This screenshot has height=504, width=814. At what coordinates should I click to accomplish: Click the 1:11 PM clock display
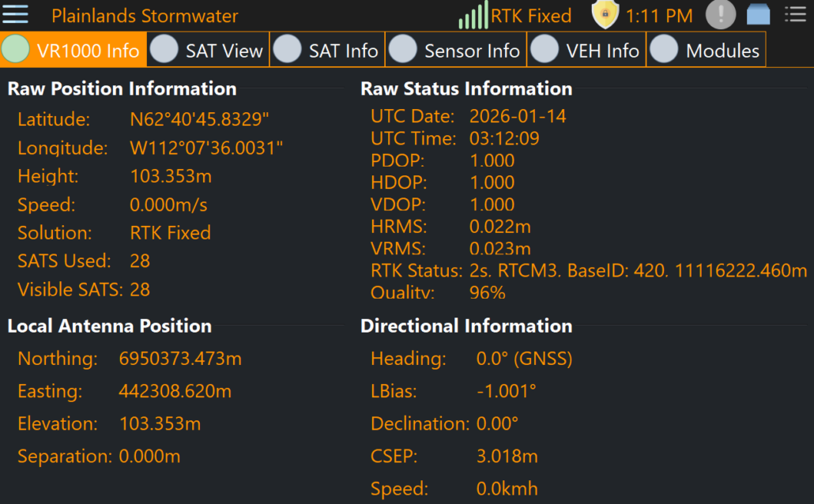[x=659, y=16]
